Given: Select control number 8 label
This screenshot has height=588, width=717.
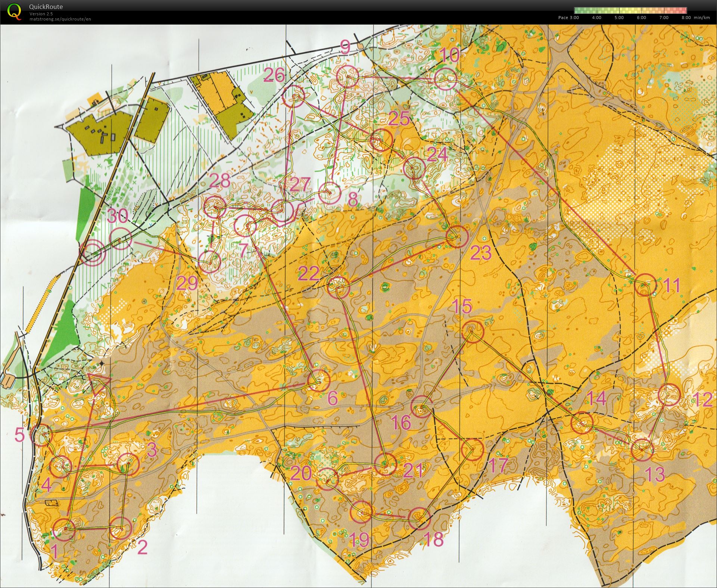Looking at the screenshot, I should (x=353, y=199).
